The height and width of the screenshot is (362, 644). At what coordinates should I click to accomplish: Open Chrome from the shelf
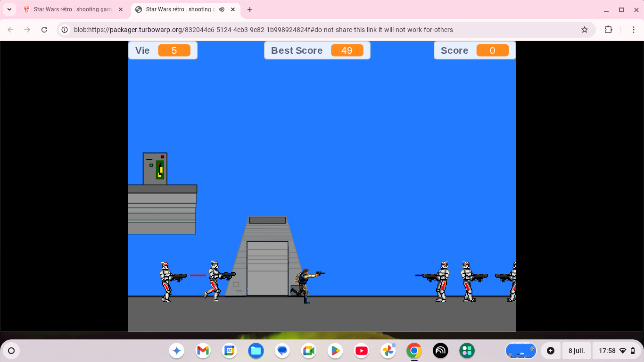coord(414,351)
